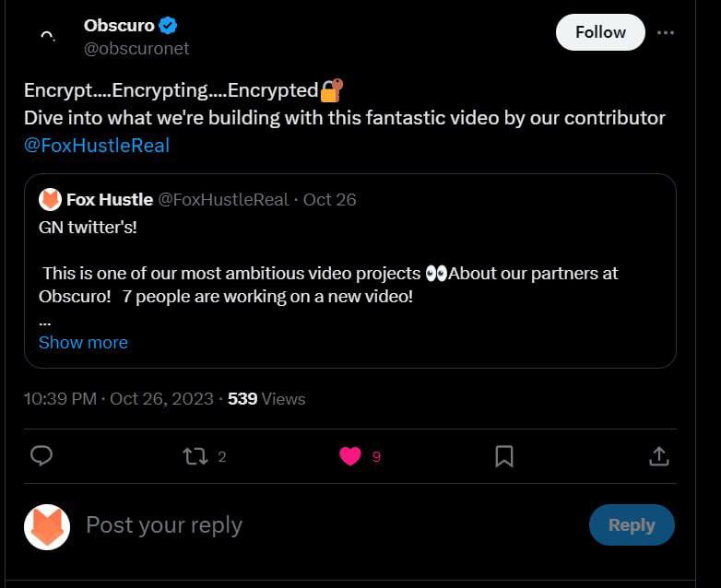Click the blue verified badge
The width and height of the screenshot is (721, 588).
168,26
